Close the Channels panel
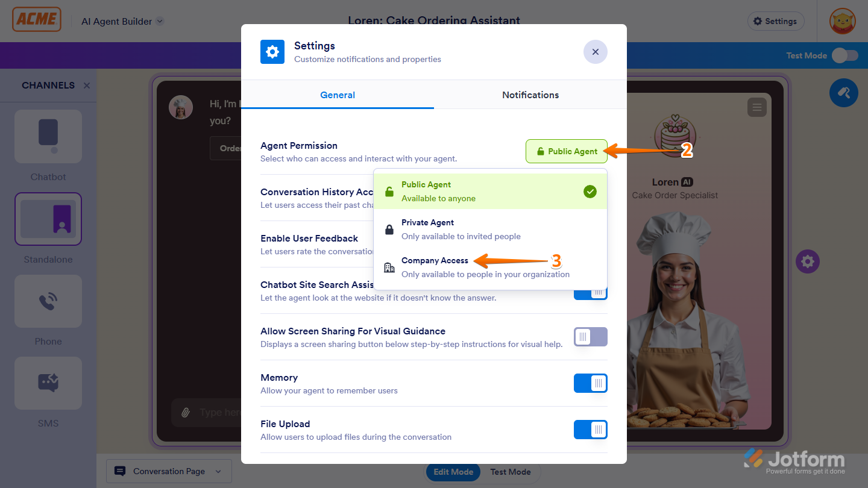Viewport: 868px width, 488px height. coord(87,86)
